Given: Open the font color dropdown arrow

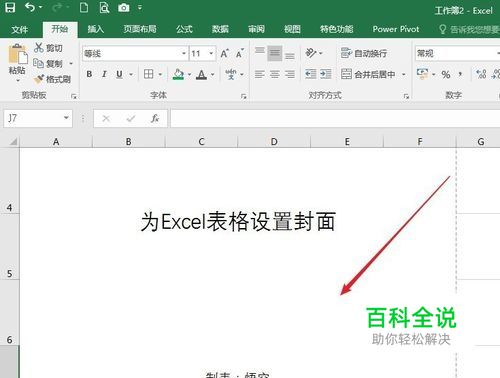Looking at the screenshot, I should pos(213,74).
